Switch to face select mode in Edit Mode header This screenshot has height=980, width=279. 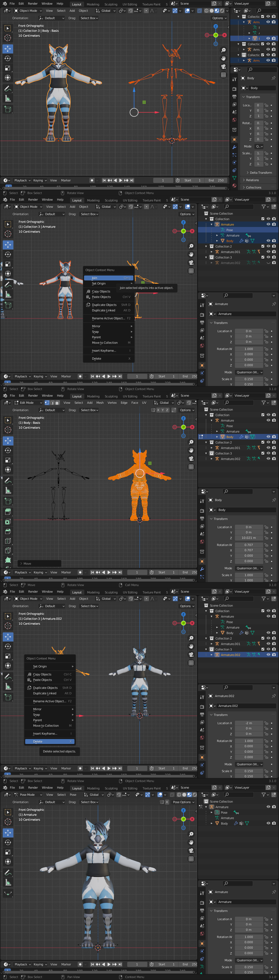(x=57, y=402)
